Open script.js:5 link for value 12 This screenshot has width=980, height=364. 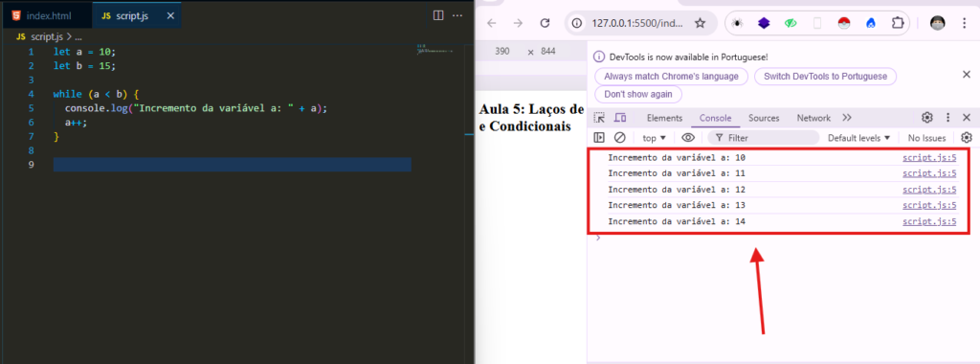[929, 190]
